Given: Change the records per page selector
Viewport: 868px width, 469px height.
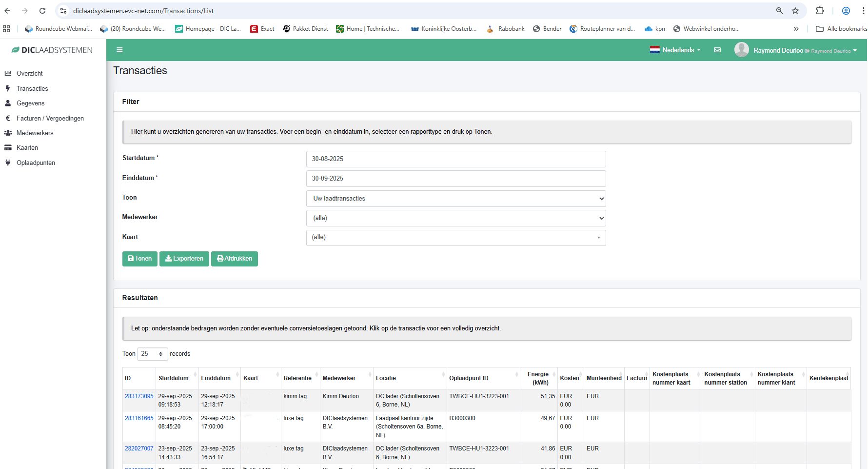Looking at the screenshot, I should (x=153, y=354).
